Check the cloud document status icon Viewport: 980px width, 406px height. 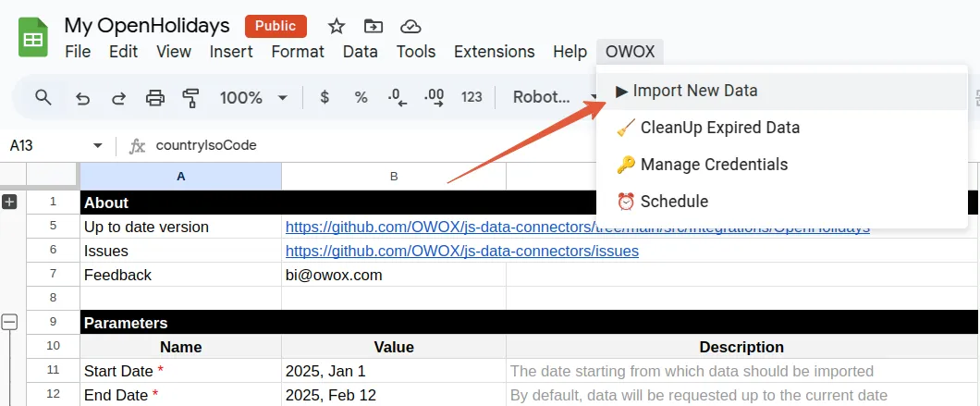tap(410, 26)
